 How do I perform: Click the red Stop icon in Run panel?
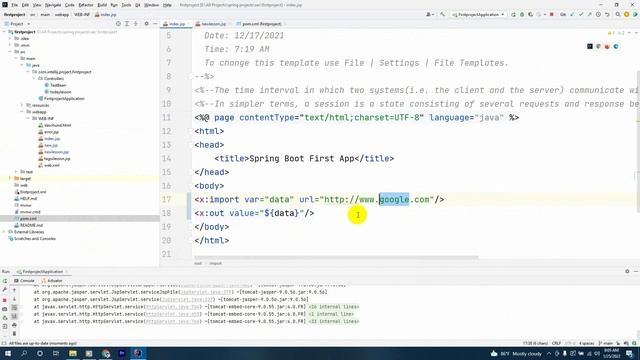pos(4,300)
